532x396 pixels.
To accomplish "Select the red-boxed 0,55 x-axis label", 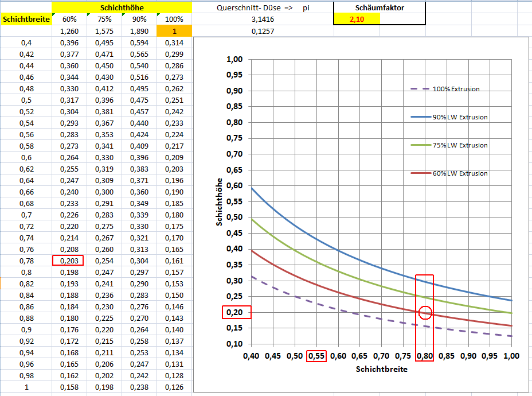I will tap(316, 356).
